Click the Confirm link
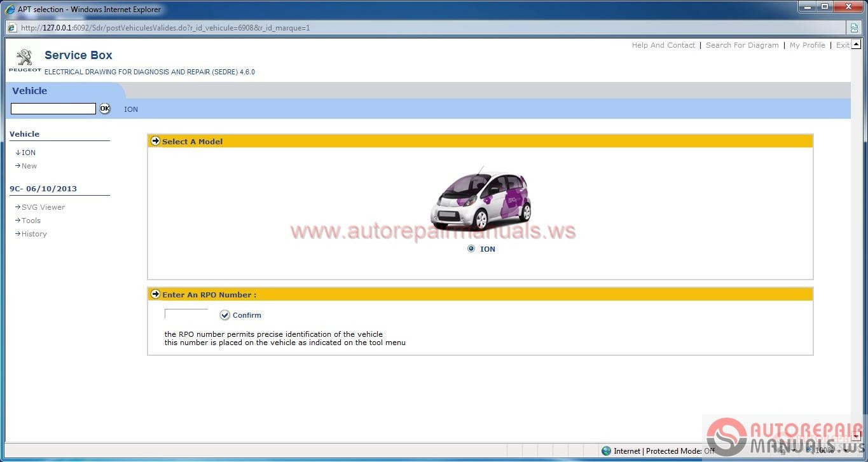The image size is (868, 462). pos(247,315)
